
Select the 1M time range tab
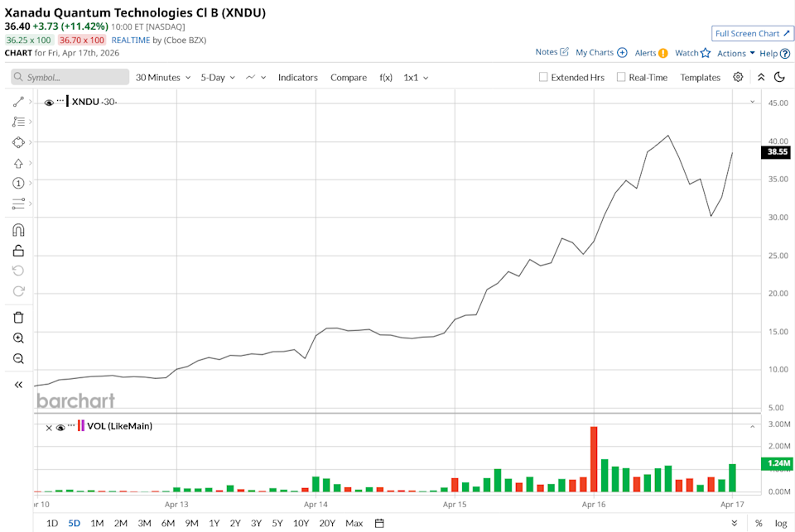point(97,523)
